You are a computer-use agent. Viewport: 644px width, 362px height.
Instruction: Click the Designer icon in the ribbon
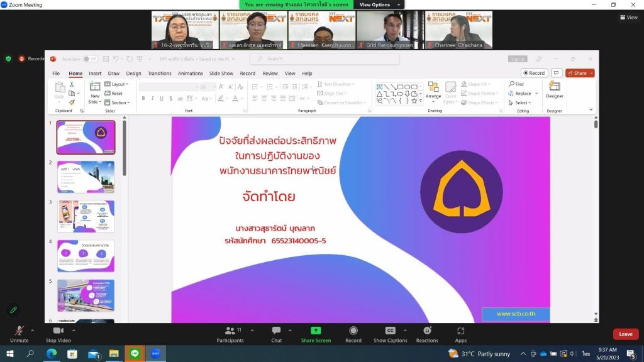tap(554, 90)
